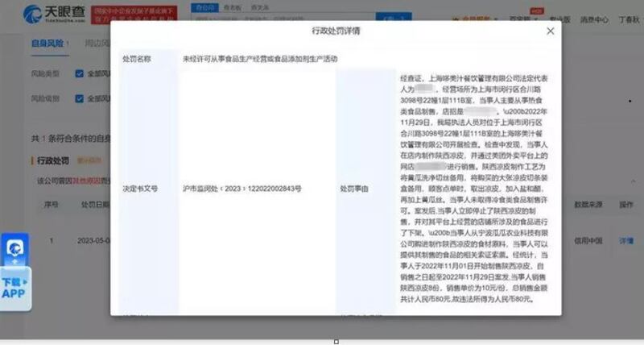Image resolution: width=644 pixels, height=345 pixels.
Task: Toggle the 风险类型 全部 checkbox
Action: point(79,73)
